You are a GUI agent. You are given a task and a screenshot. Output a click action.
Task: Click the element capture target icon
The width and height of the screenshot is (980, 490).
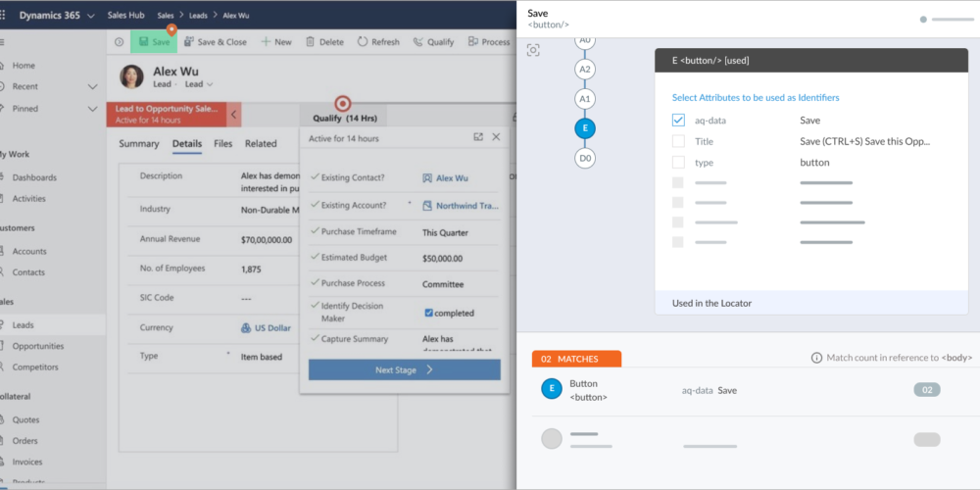(x=533, y=50)
